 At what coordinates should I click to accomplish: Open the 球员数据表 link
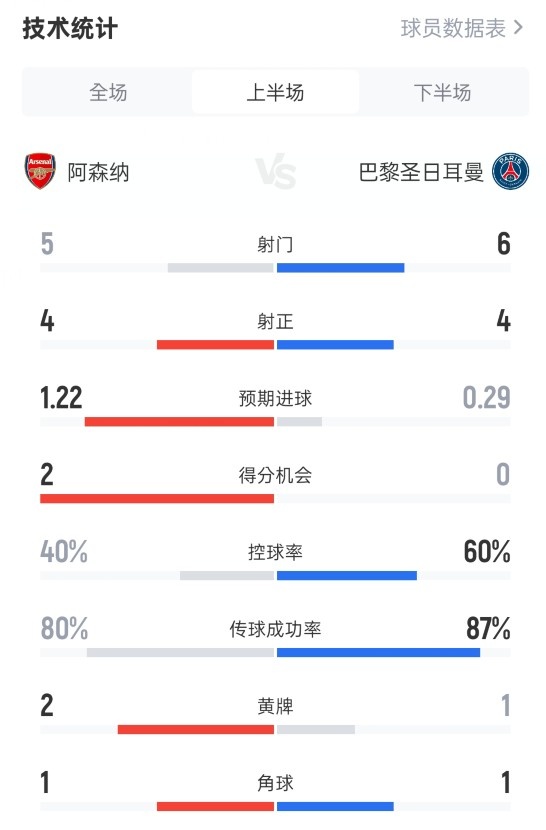point(453,28)
